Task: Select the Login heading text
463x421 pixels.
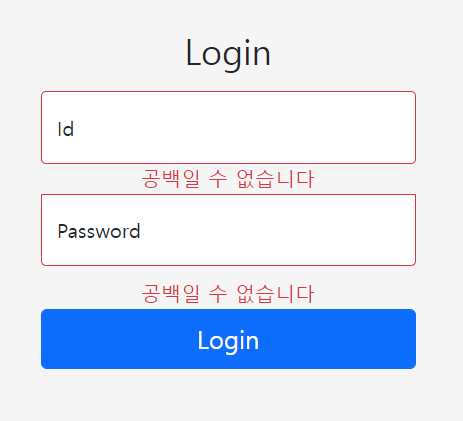Action: tap(228, 53)
